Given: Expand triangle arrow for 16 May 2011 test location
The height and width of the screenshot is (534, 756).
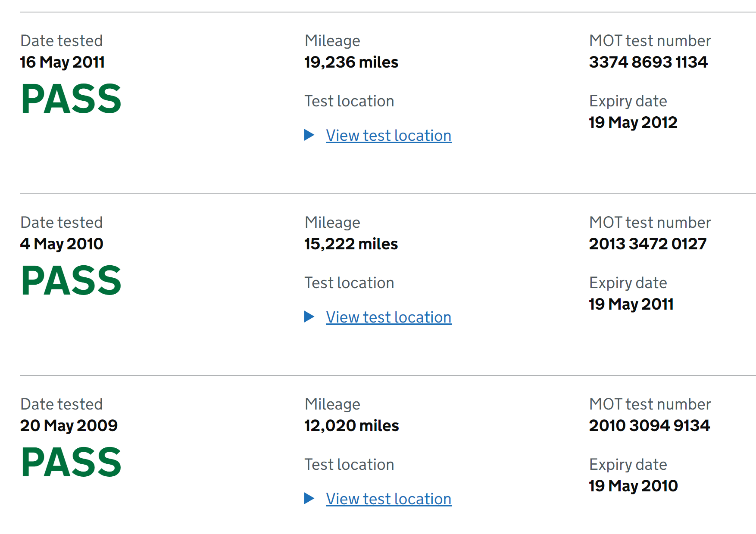Looking at the screenshot, I should click(x=309, y=135).
